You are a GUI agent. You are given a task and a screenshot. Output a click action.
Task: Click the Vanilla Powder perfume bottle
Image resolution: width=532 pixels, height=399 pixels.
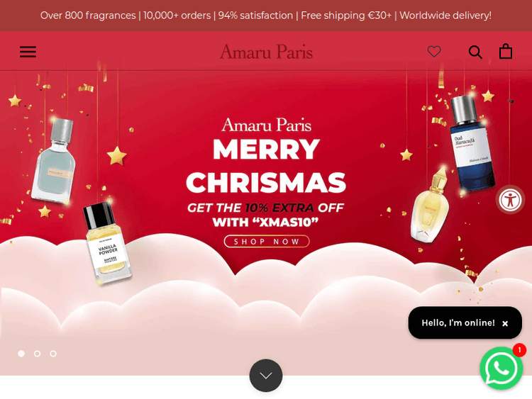[108, 243]
